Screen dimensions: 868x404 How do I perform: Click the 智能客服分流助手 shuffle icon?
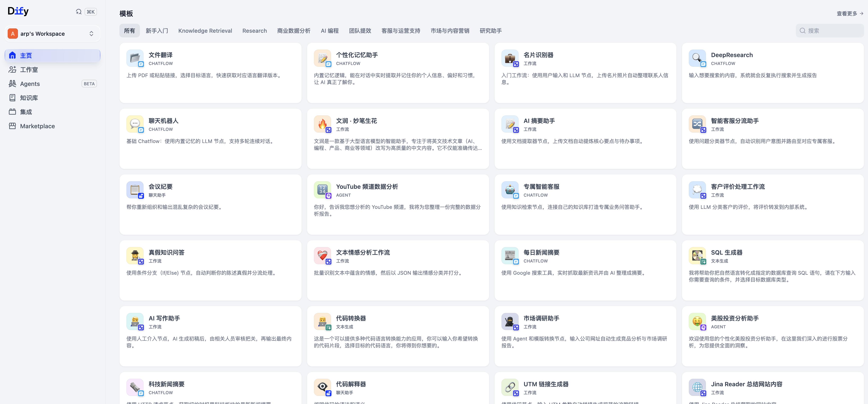(697, 124)
